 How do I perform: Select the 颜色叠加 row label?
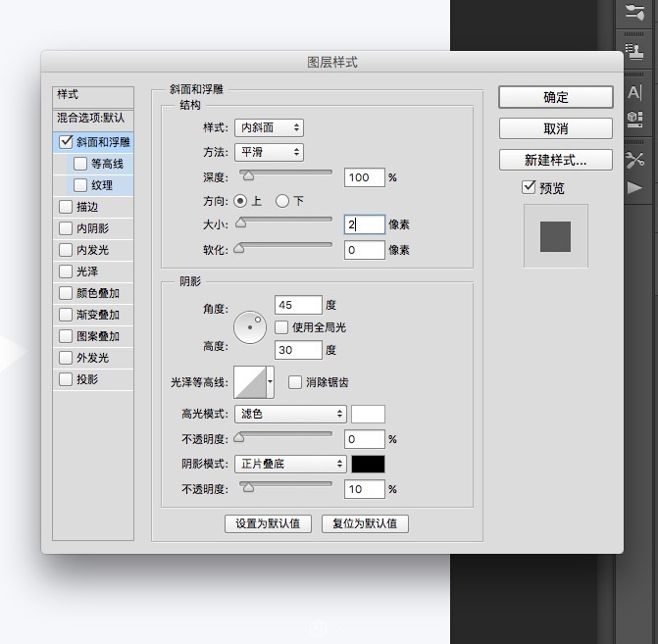tap(98, 293)
